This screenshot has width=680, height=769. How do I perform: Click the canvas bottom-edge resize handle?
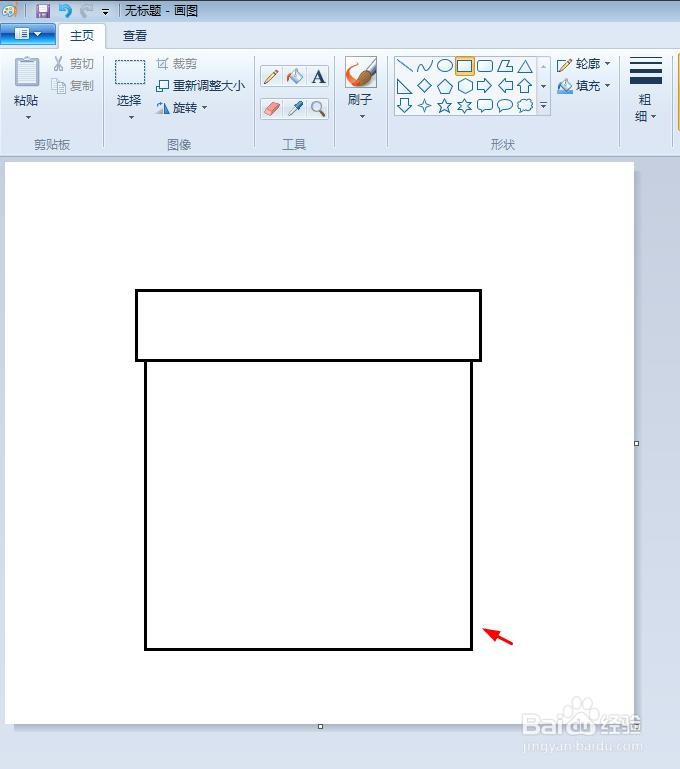pos(320,726)
